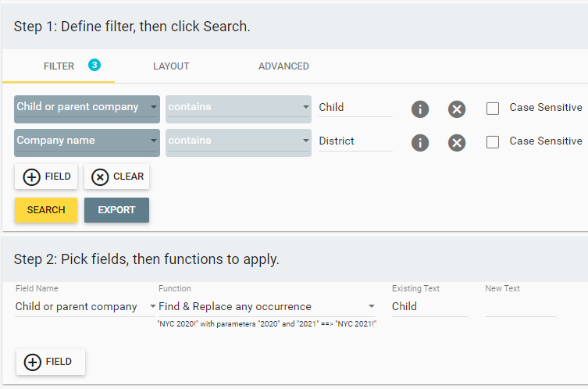Enable Case Sensitive for District filter
The image size is (588, 389).
(x=493, y=142)
